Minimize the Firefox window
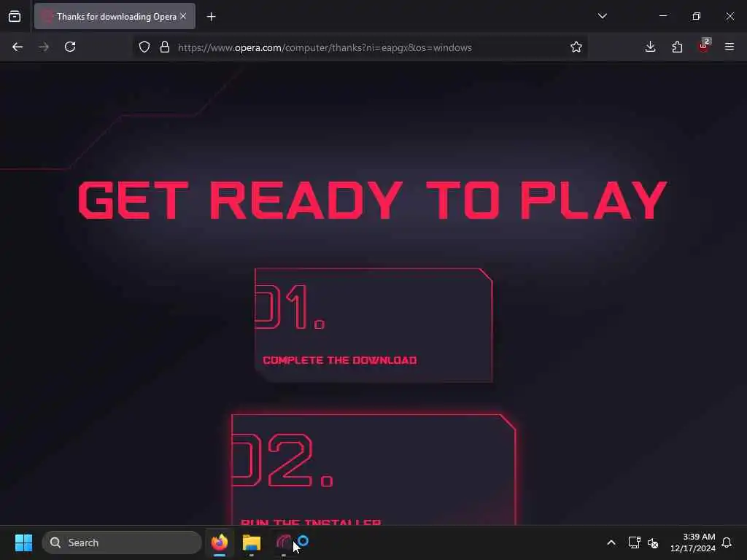 (x=663, y=16)
